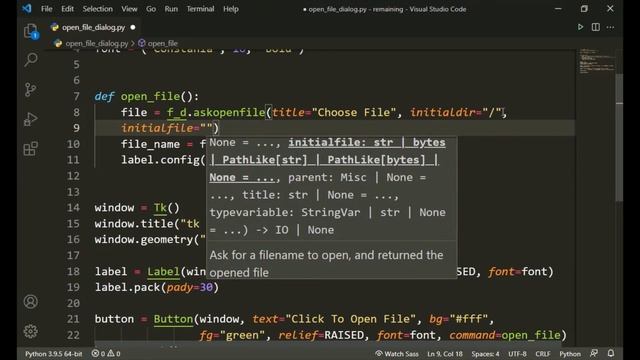
Task: Click the unsaved dot on open_file_dialog.py tab
Action: pos(133,27)
